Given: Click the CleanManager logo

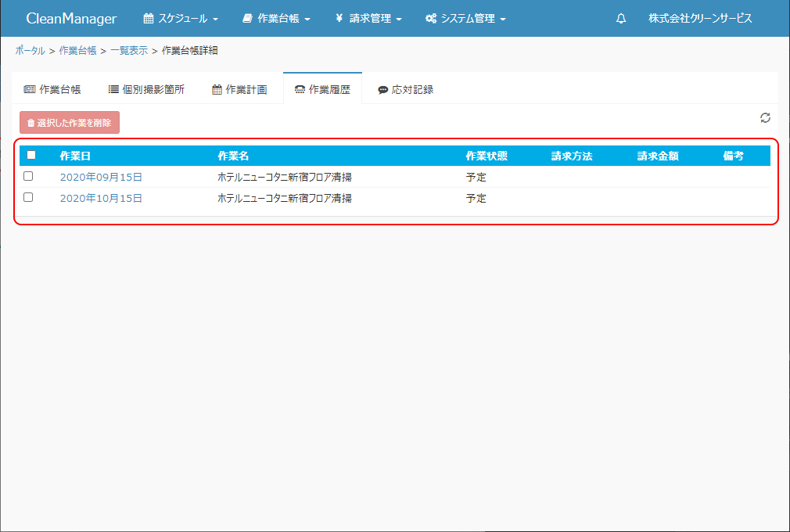Looking at the screenshot, I should [x=71, y=19].
